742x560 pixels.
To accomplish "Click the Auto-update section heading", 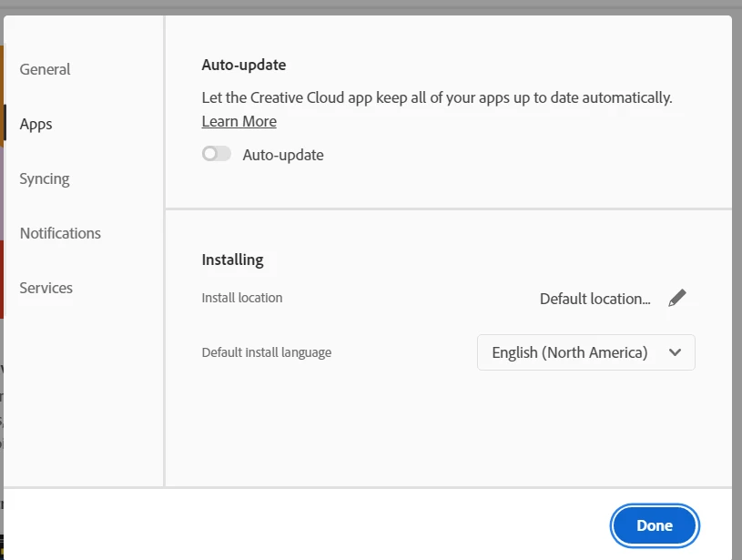I will [244, 65].
